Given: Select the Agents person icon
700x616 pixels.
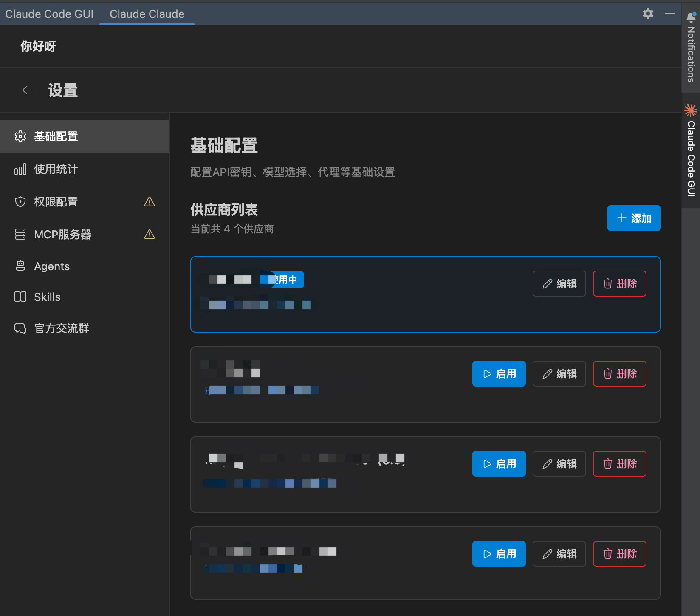Looking at the screenshot, I should 20,266.
